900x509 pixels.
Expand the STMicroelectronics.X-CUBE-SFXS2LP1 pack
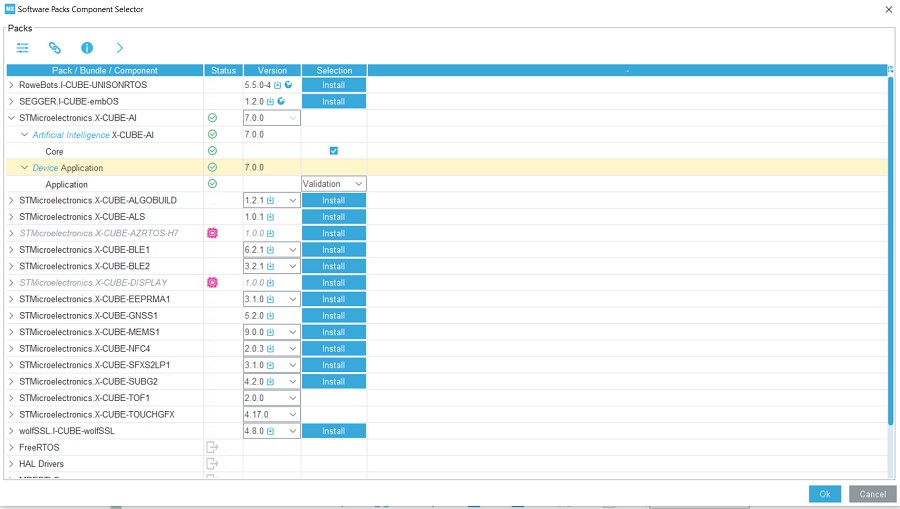coord(11,365)
